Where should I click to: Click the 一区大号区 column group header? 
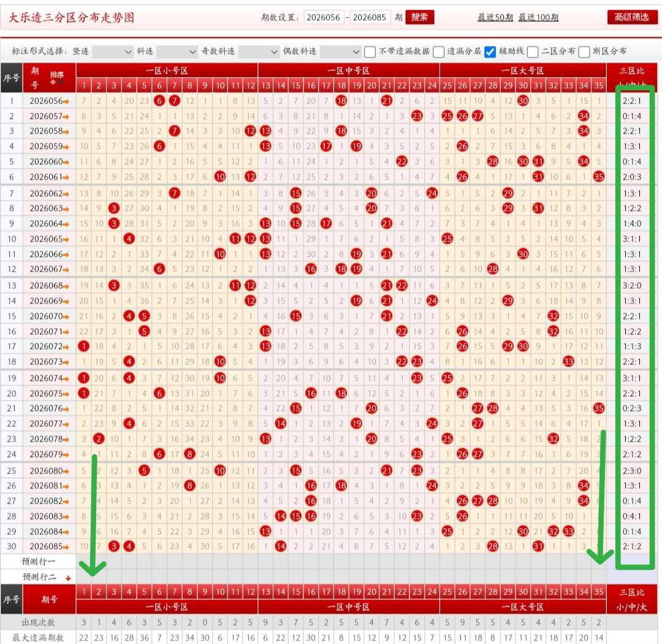[x=523, y=71]
